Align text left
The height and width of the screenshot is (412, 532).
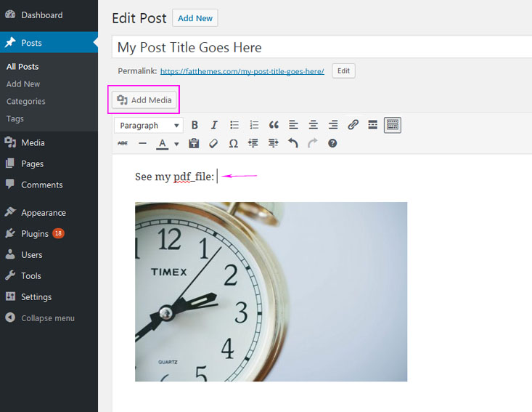click(x=293, y=125)
